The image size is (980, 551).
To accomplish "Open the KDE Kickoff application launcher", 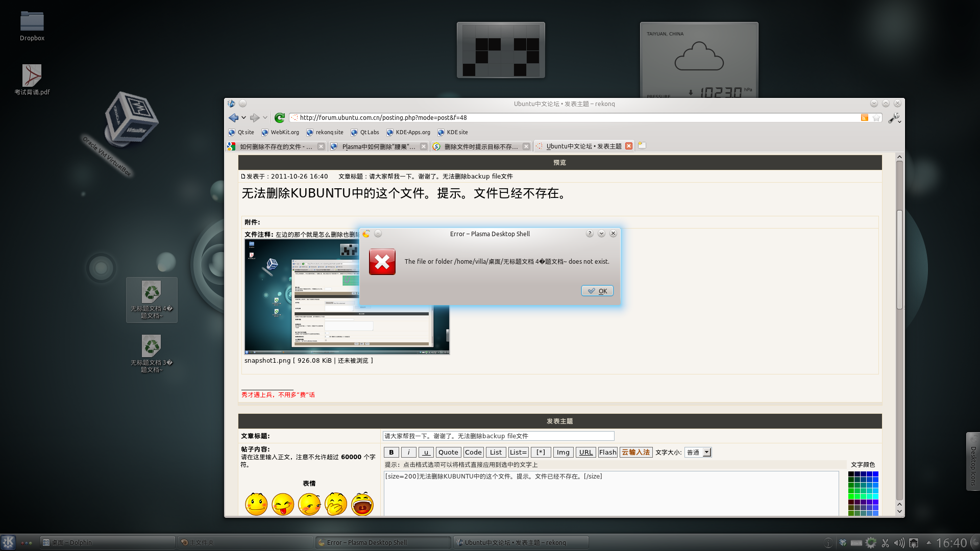I will coord(8,542).
